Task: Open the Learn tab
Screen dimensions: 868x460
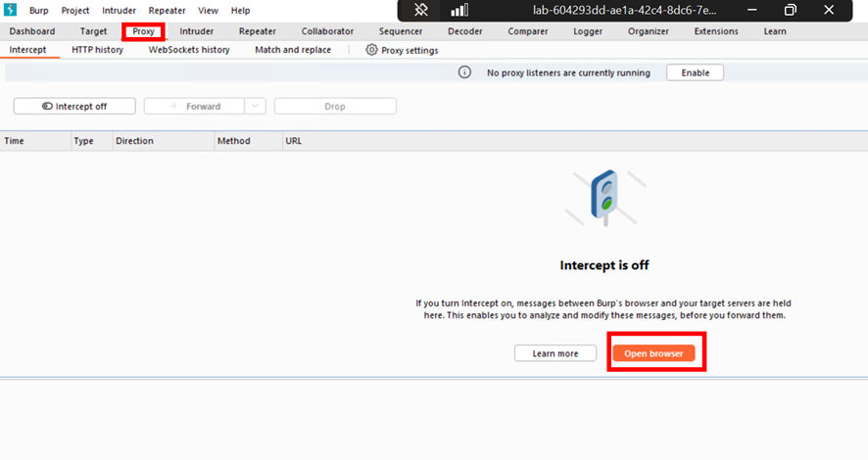Action: tap(775, 31)
